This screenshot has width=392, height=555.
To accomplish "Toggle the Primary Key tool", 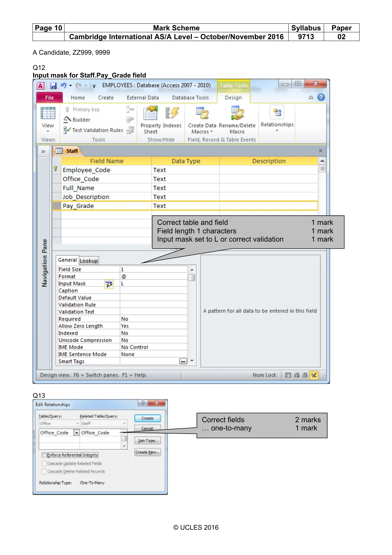I will (82, 109).
